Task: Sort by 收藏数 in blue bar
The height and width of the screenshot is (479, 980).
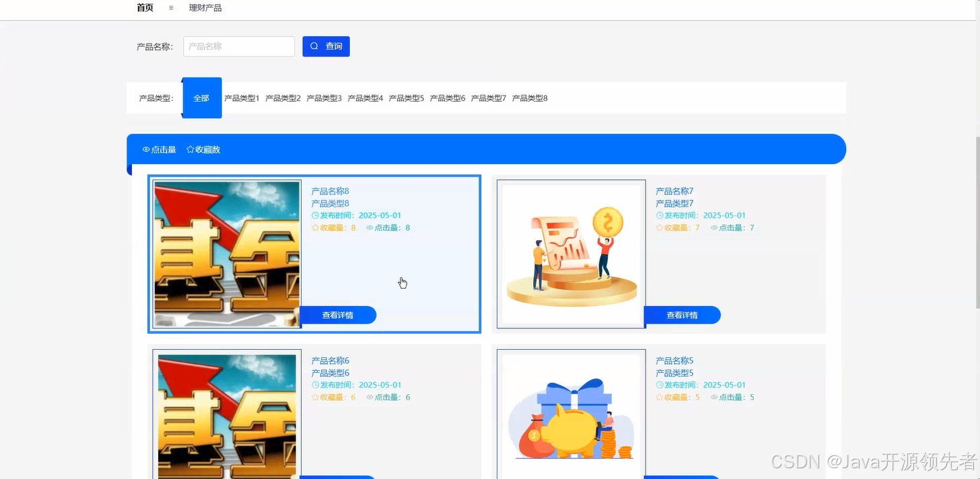Action: pyautogui.click(x=203, y=149)
